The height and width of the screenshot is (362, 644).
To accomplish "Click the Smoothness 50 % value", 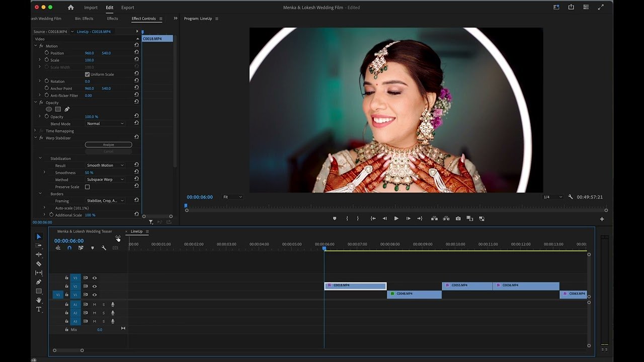I will 89,172.
